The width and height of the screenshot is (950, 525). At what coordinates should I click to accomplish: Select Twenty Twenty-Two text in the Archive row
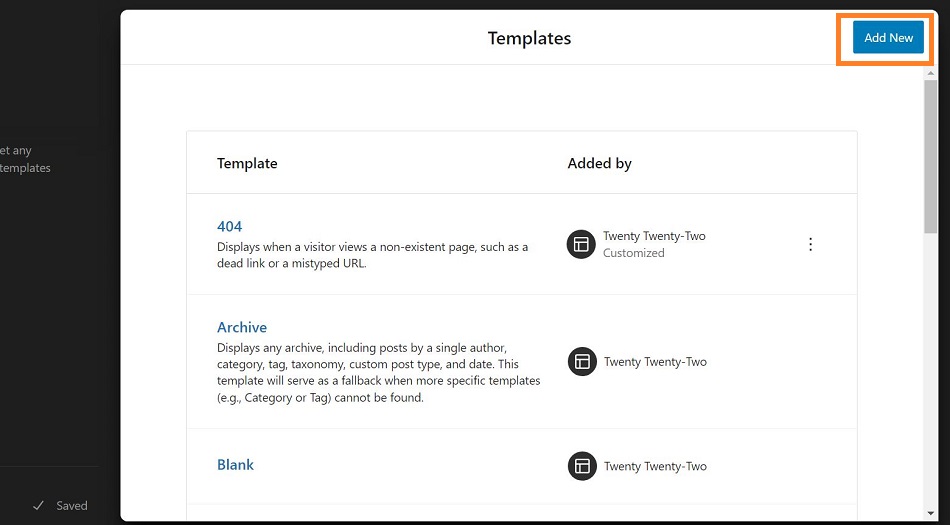click(x=656, y=362)
